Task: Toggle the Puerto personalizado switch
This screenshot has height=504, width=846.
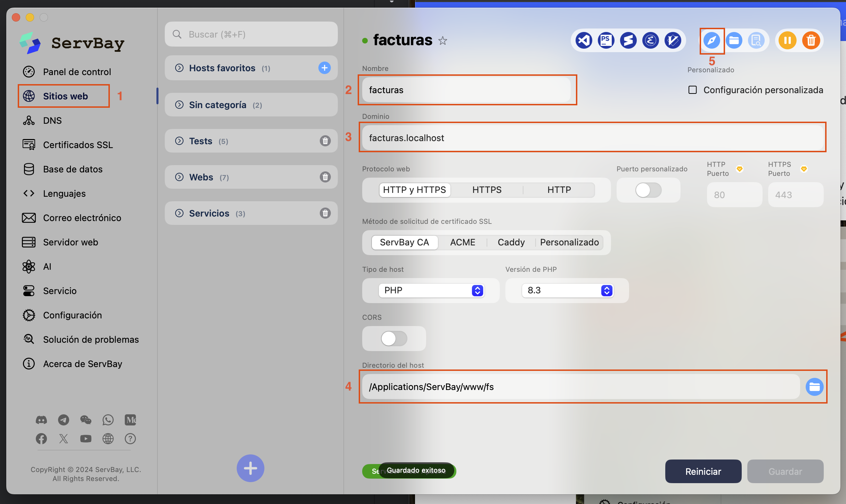Action: click(x=648, y=190)
